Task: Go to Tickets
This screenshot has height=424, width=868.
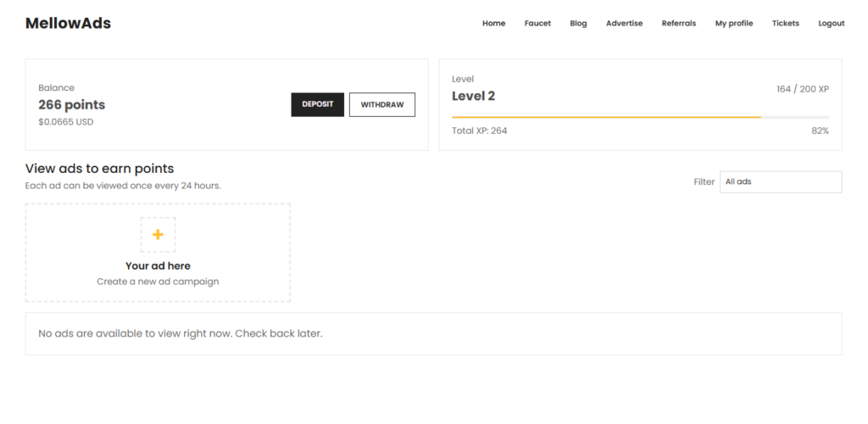Action: (785, 24)
